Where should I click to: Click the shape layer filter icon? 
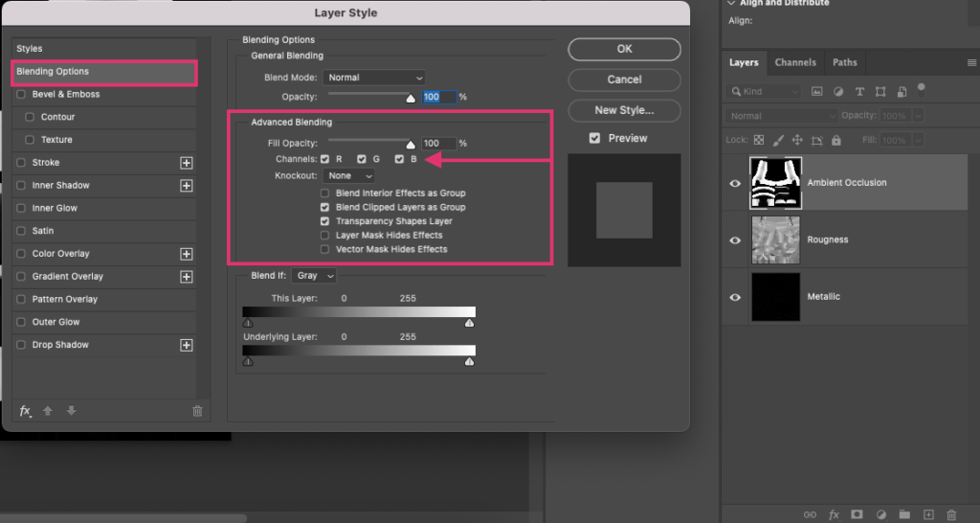tap(880, 91)
